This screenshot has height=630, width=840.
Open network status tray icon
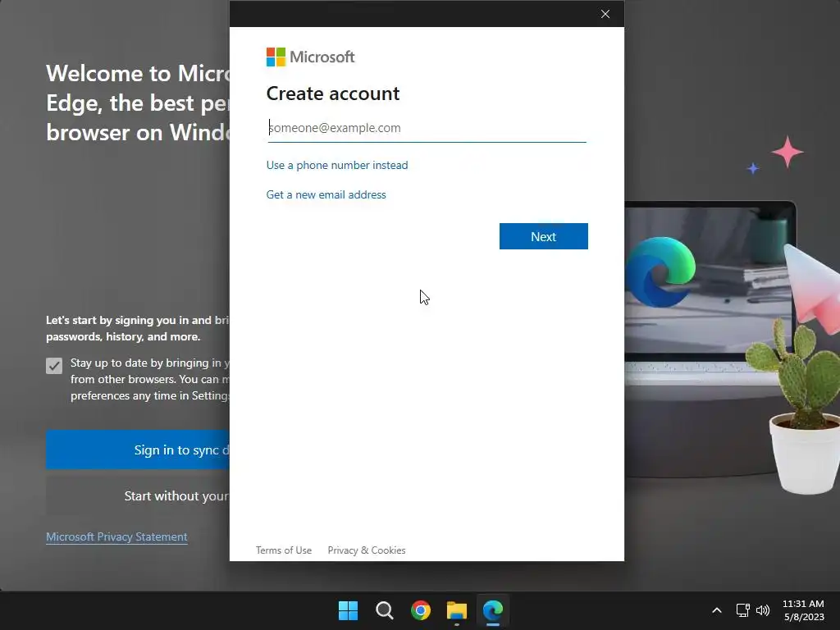point(742,610)
